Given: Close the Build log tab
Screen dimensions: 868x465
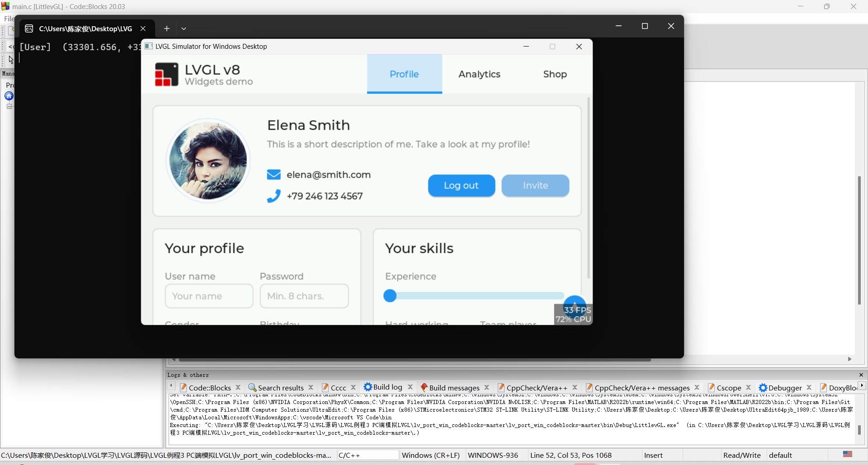Looking at the screenshot, I should tap(410, 387).
